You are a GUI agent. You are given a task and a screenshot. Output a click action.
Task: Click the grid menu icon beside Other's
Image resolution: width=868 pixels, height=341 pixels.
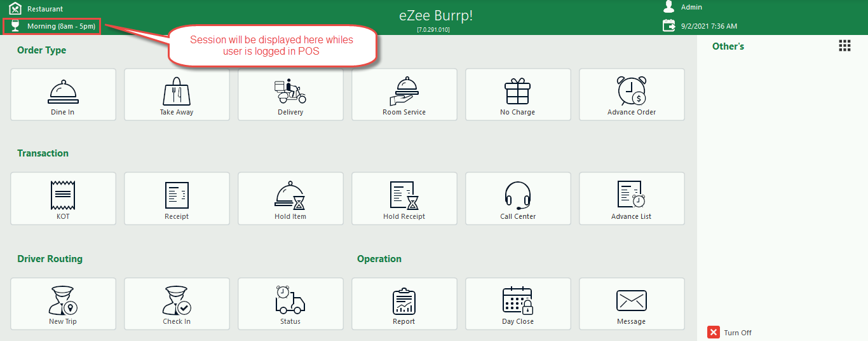coord(844,46)
